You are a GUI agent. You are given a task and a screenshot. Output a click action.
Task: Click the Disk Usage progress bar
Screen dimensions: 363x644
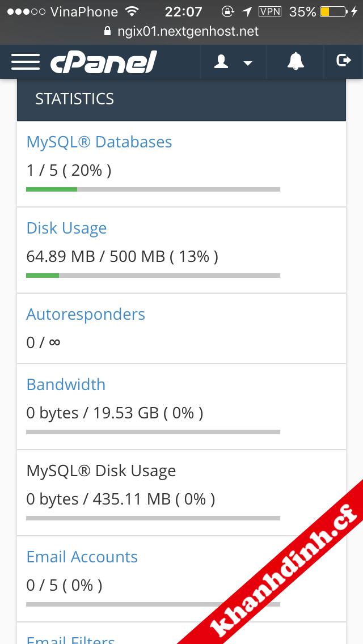pyautogui.click(x=153, y=276)
